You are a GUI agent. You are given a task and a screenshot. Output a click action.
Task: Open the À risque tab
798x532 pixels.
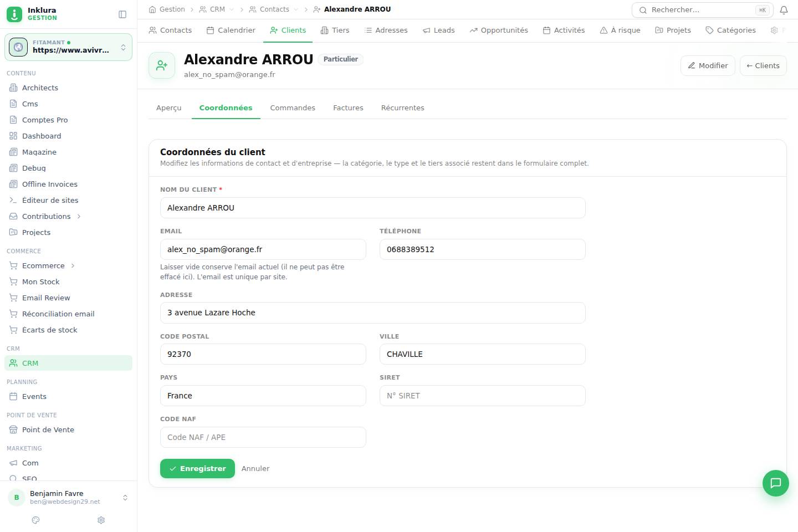click(620, 30)
